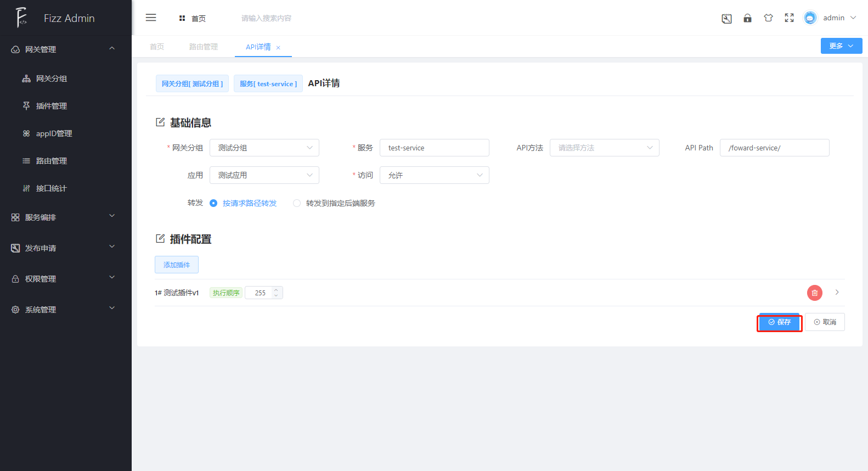Viewport: 868px width, 471px height.
Task: Decrease 执行顺序 value with down arrow
Action: click(x=276, y=296)
